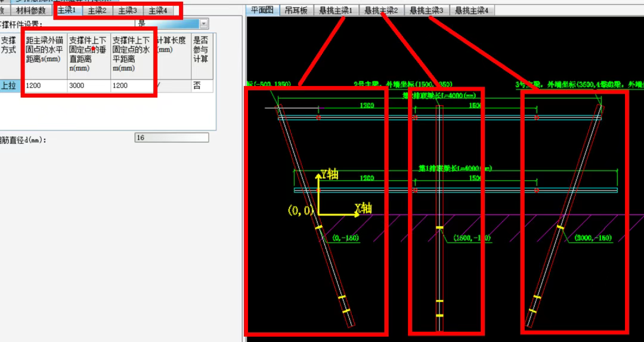Open the 吊耳板 tab
Screen dimensions: 644x342
pyautogui.click(x=296, y=11)
